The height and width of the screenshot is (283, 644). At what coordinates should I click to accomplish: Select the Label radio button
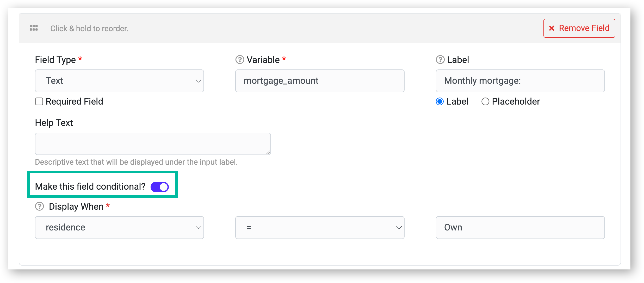click(440, 101)
